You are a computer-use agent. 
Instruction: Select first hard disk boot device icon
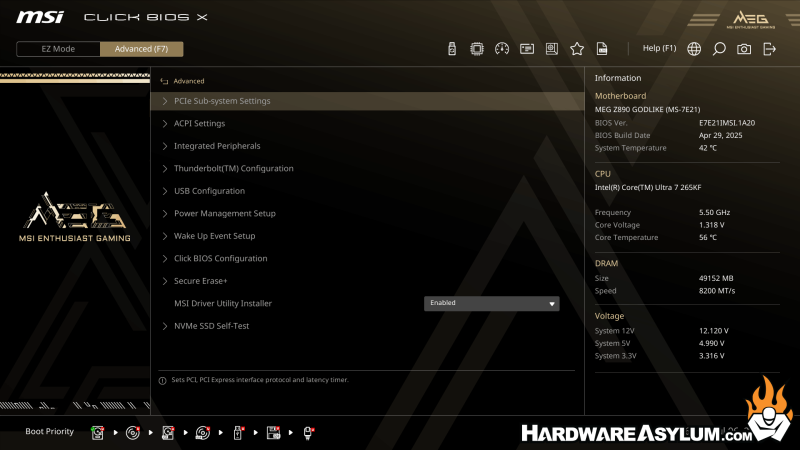(97, 433)
